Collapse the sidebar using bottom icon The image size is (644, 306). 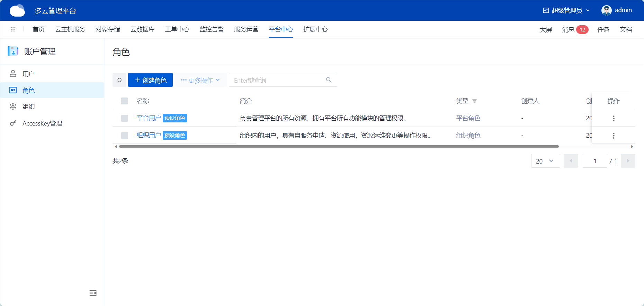point(93,293)
